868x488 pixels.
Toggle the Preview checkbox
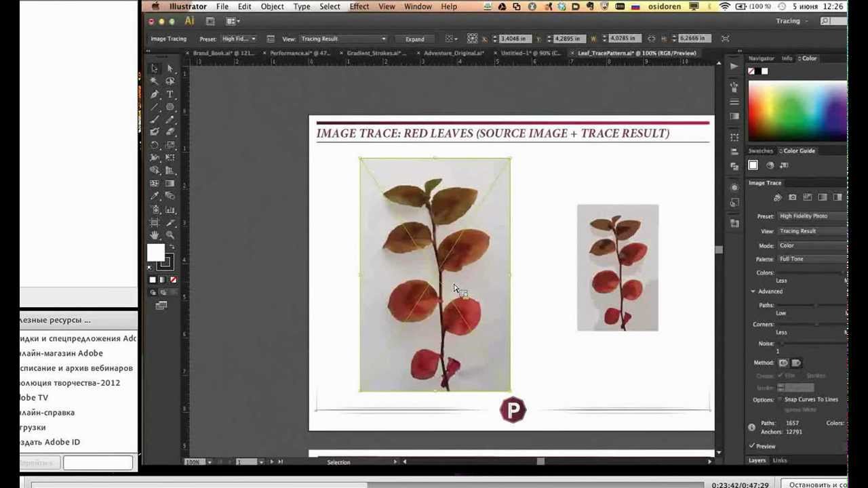(x=752, y=446)
